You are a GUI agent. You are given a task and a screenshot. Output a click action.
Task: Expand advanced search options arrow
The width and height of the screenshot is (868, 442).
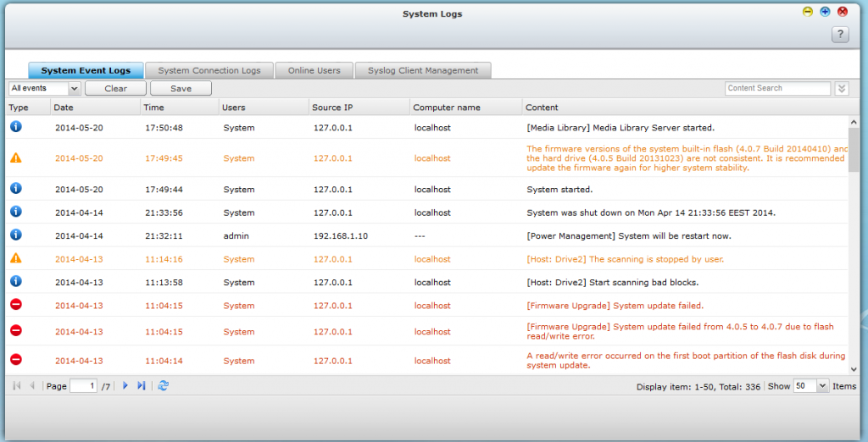coord(841,88)
